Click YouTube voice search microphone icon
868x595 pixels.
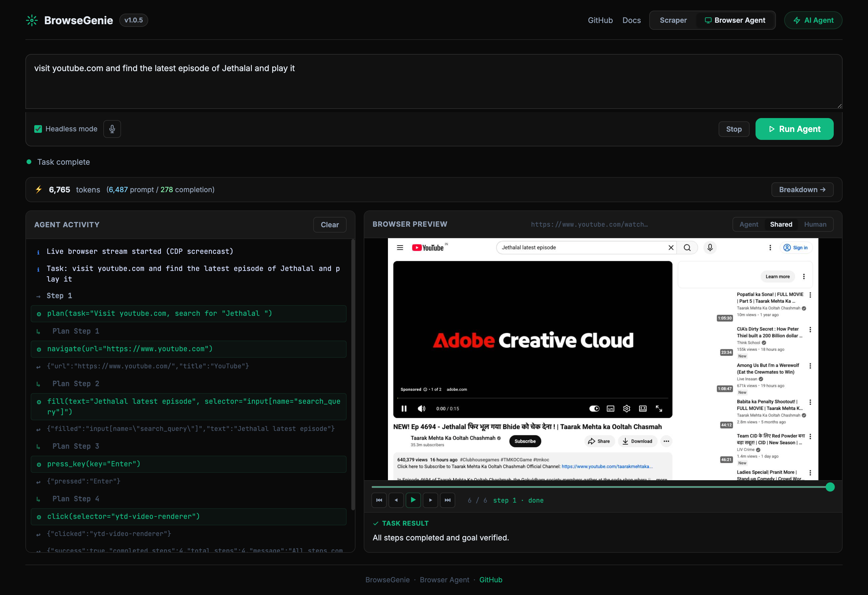pyautogui.click(x=710, y=248)
